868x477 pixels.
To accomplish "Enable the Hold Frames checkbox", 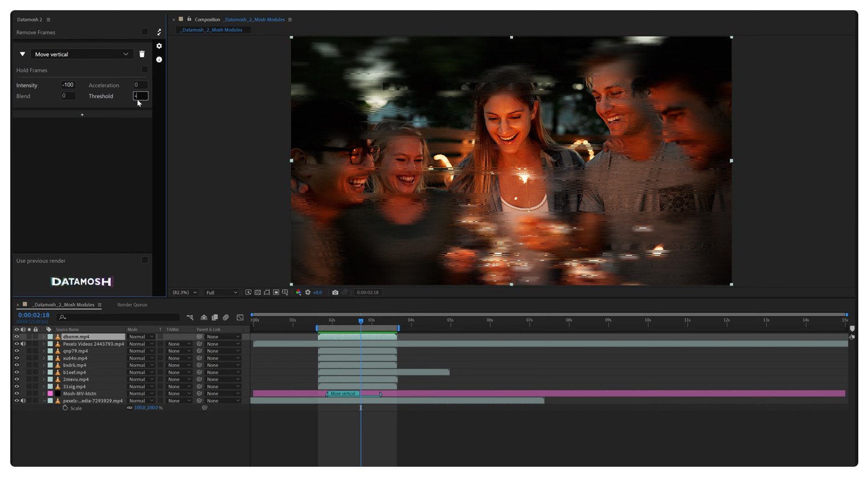I will tap(144, 70).
